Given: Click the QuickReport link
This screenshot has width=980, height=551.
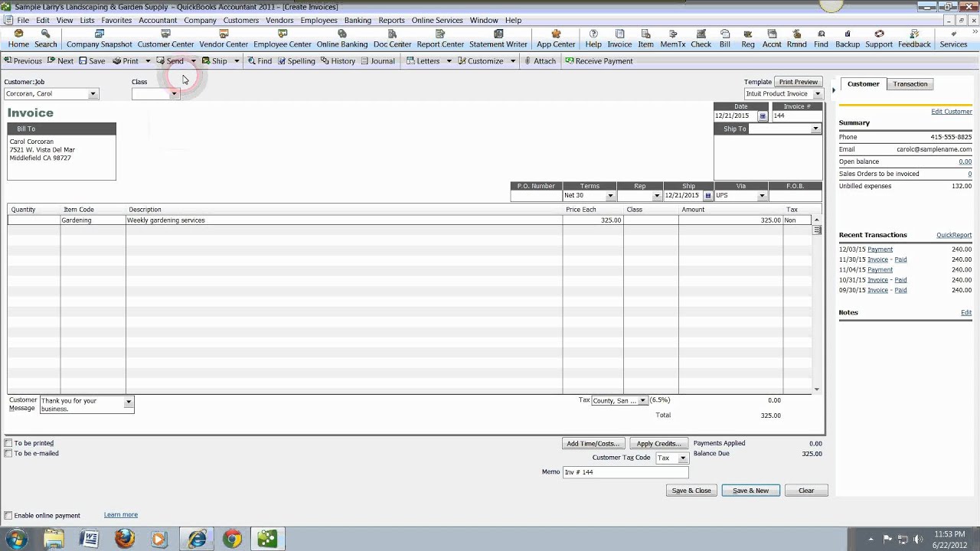Looking at the screenshot, I should (x=954, y=236).
